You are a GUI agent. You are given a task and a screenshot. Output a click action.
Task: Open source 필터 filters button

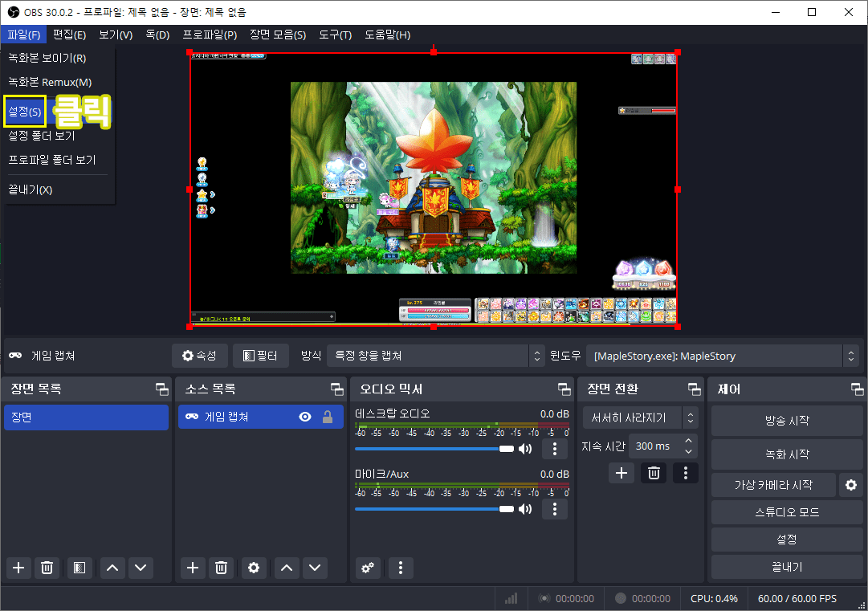click(261, 356)
